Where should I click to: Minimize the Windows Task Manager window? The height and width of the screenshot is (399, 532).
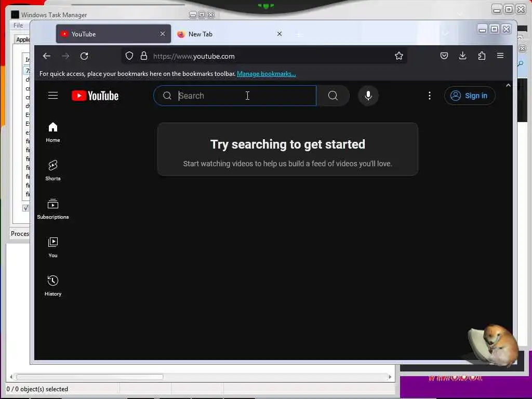[x=193, y=15]
